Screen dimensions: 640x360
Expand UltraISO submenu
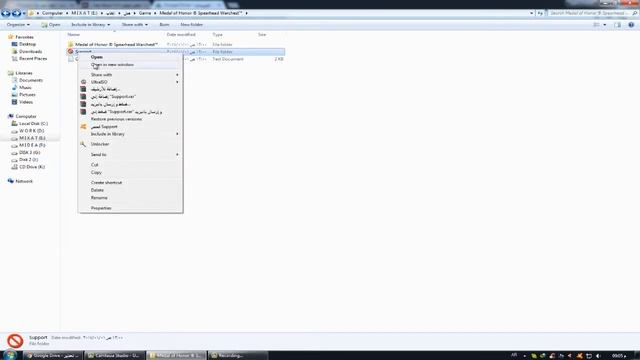coord(177,82)
